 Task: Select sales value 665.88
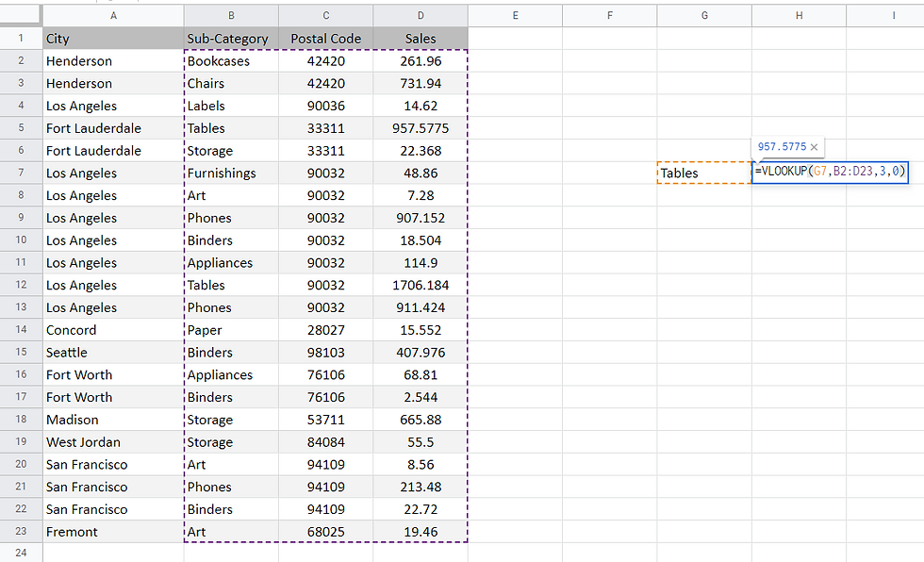(x=421, y=420)
